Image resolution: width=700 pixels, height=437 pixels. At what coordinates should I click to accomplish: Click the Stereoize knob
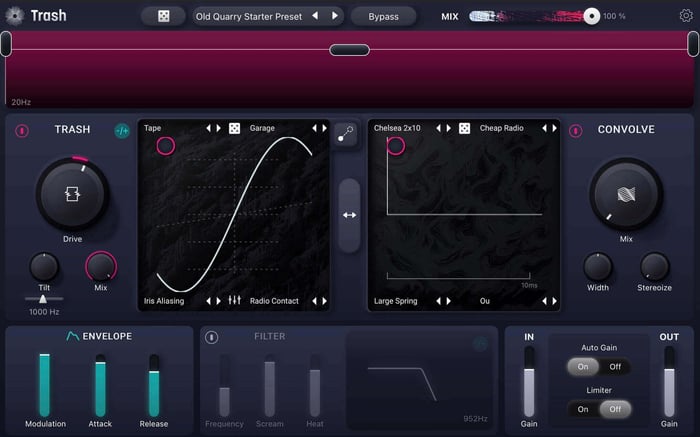(x=654, y=267)
